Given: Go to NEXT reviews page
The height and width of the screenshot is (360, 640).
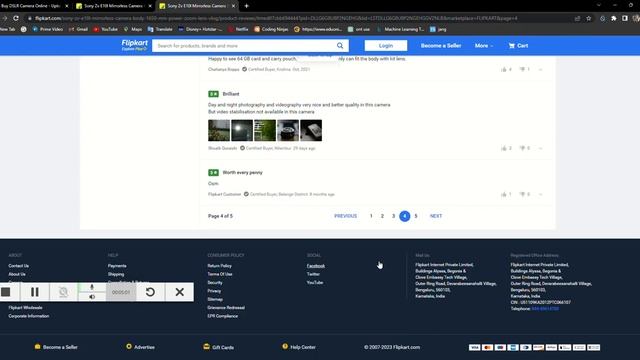Looking at the screenshot, I should click(436, 216).
